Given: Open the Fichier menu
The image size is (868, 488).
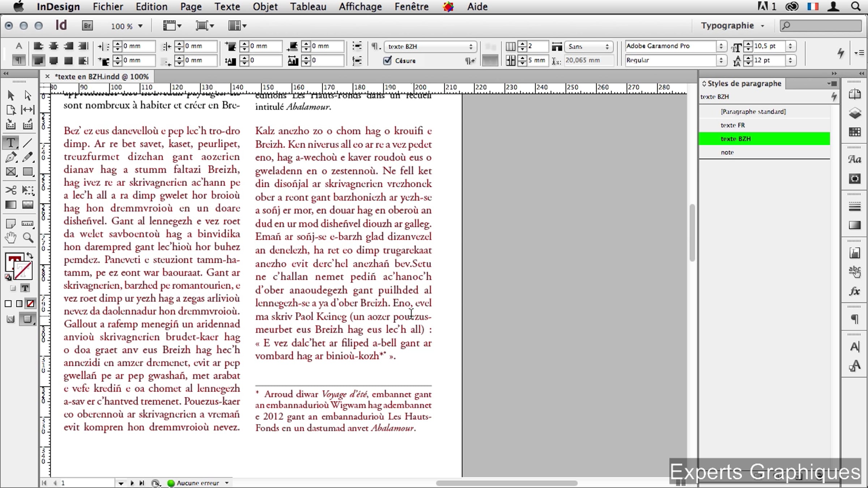Looking at the screenshot, I should coord(108,7).
